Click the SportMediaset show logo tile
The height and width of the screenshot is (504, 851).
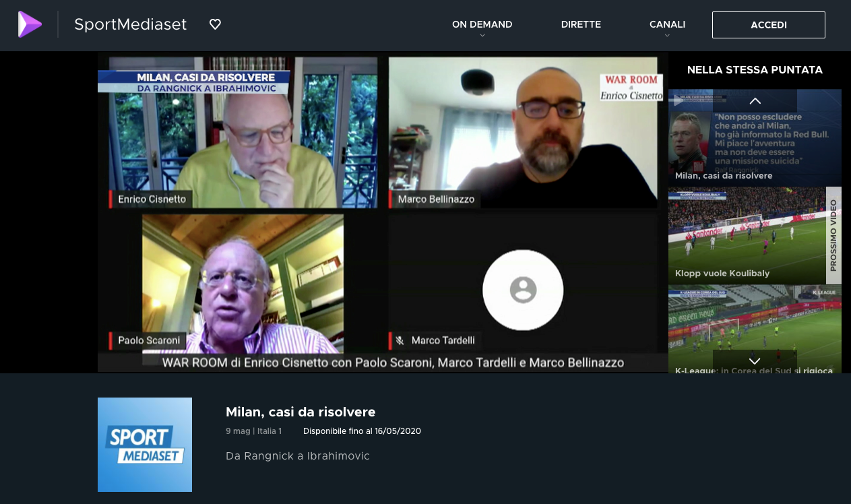[x=145, y=445]
